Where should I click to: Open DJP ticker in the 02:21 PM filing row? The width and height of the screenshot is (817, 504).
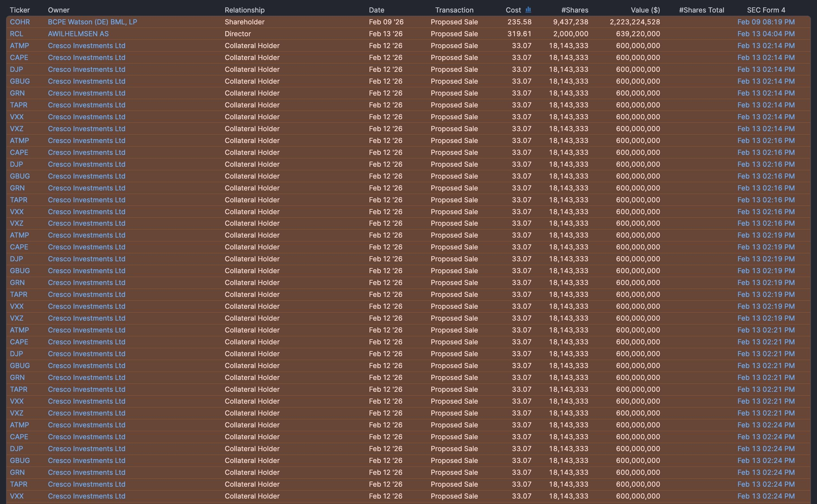point(16,354)
